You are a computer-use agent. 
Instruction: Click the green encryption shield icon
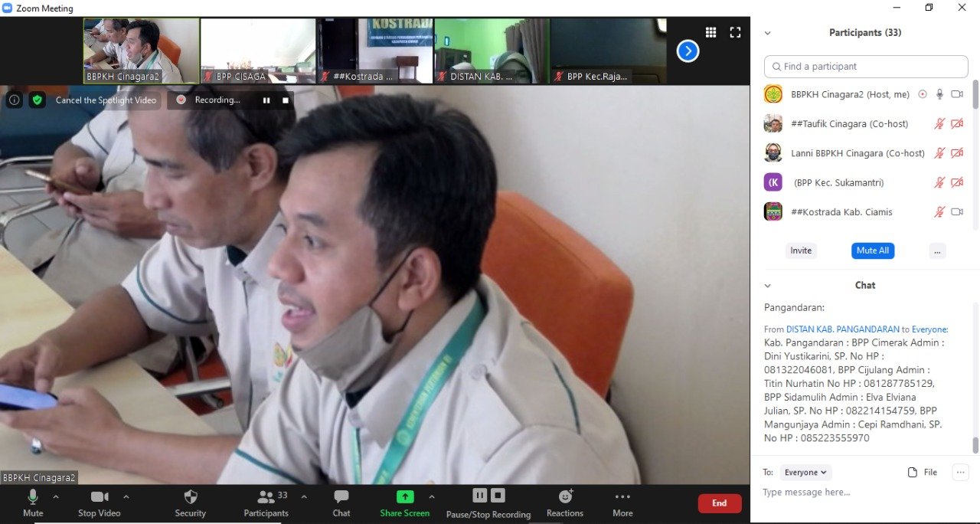[37, 100]
